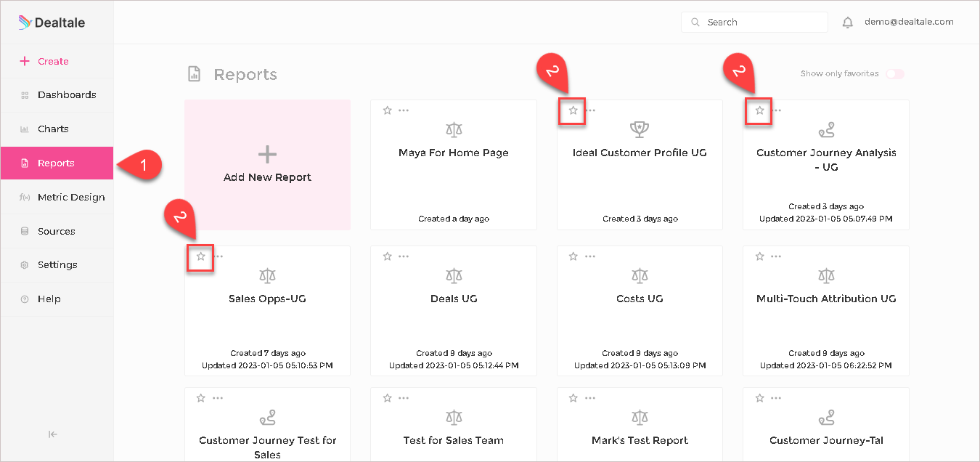Open the three-dot menu on Customer Journey Analysis - UG
Image resolution: width=980 pixels, height=462 pixels.
(x=777, y=110)
